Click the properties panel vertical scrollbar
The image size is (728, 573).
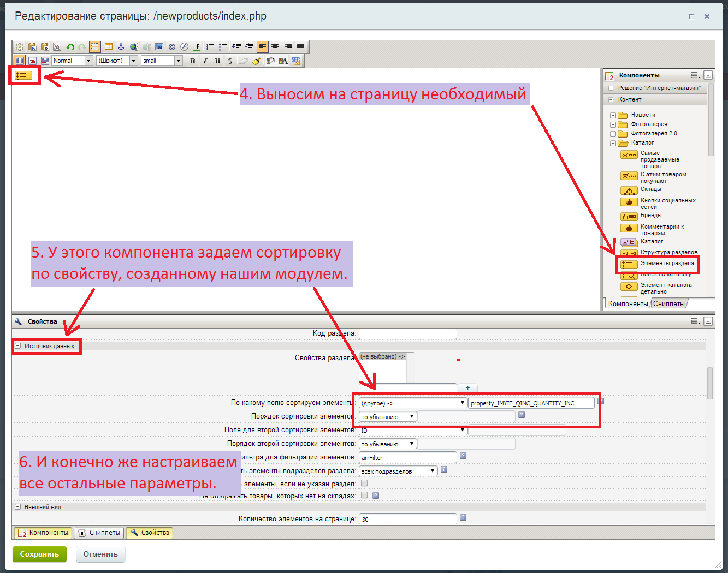(x=710, y=383)
